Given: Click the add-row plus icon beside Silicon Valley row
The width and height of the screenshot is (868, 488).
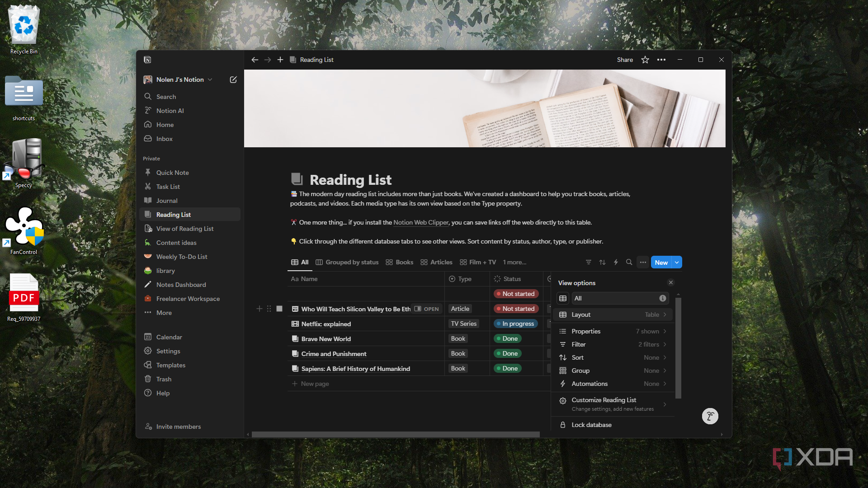Looking at the screenshot, I should (x=259, y=309).
